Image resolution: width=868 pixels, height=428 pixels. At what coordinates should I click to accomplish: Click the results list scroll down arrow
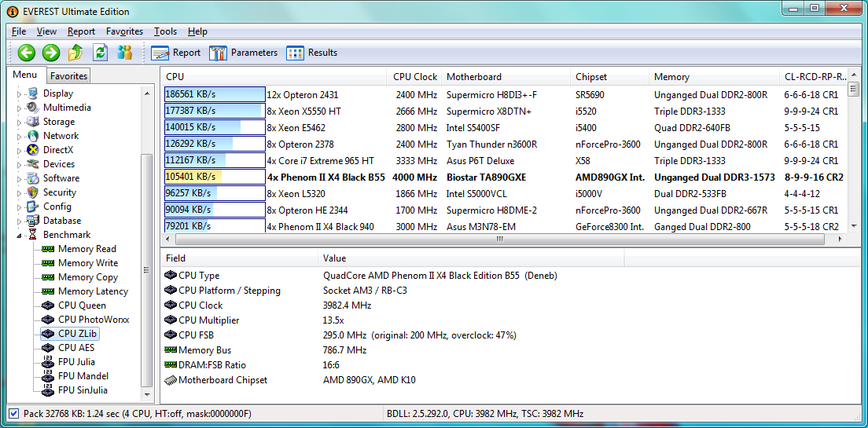tap(853, 226)
